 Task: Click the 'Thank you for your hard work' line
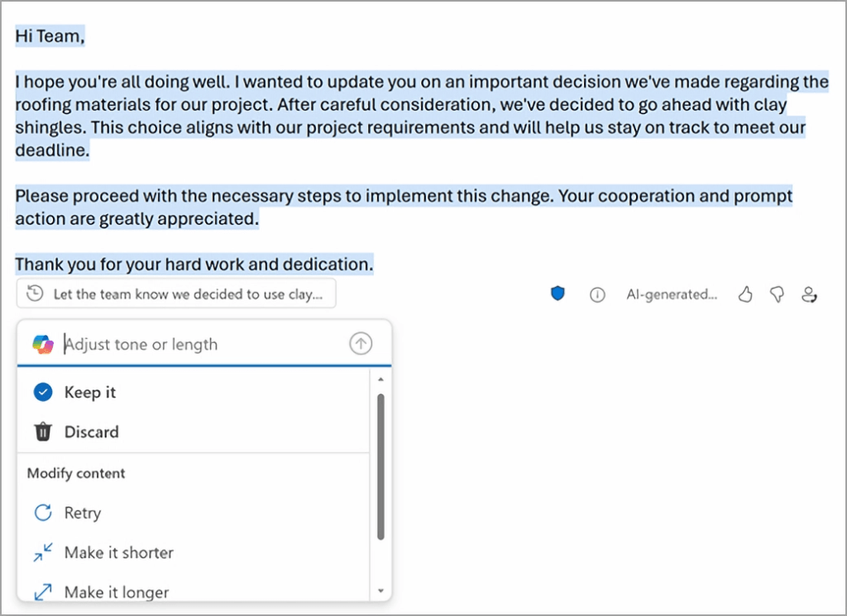coord(194,265)
